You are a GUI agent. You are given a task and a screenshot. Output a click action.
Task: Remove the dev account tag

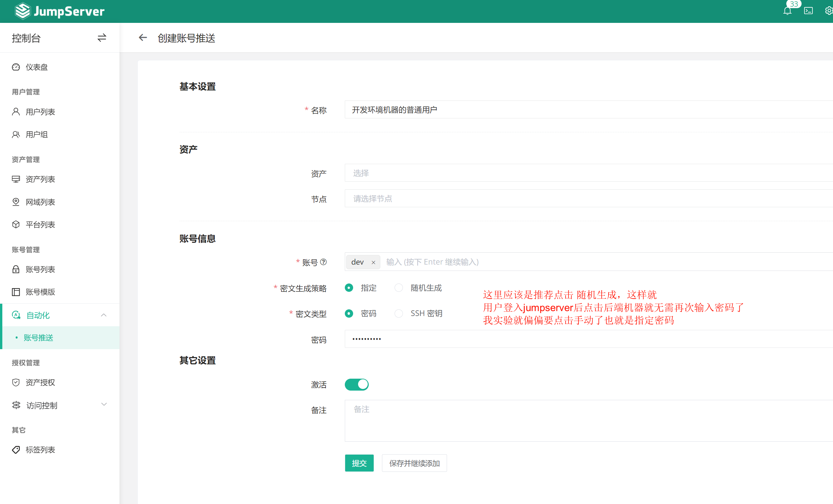click(373, 263)
